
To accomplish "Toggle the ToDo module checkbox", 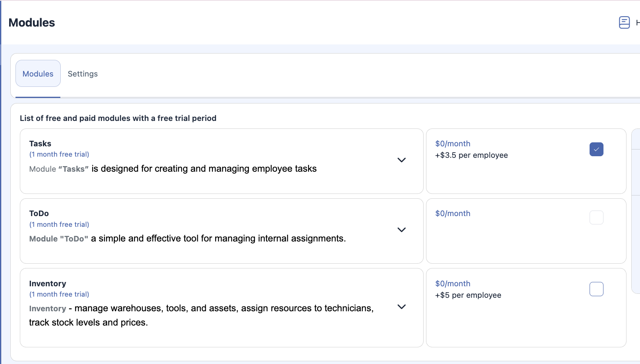I will coord(596,218).
